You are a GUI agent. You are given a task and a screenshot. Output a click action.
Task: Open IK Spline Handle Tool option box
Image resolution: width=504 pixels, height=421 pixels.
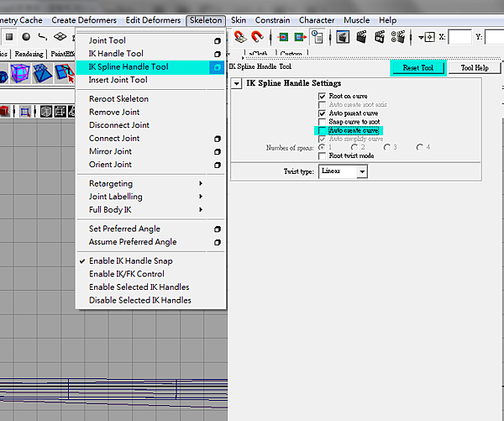point(217,67)
